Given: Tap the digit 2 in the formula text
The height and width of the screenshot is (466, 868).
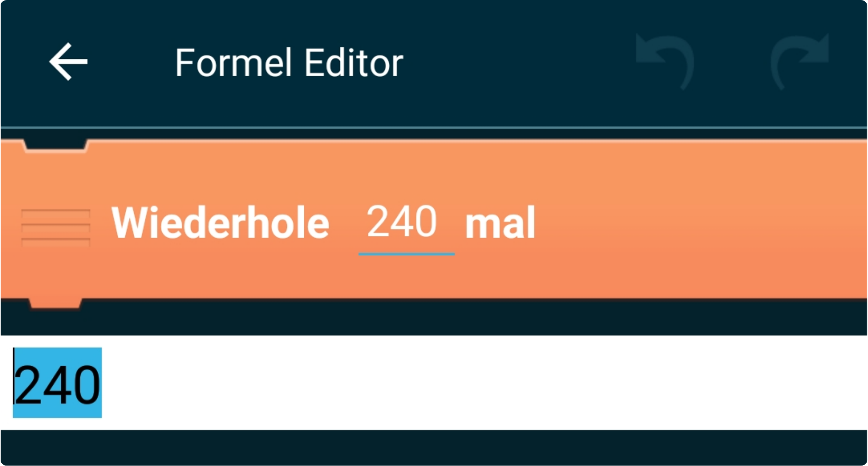Looking at the screenshot, I should [26, 385].
